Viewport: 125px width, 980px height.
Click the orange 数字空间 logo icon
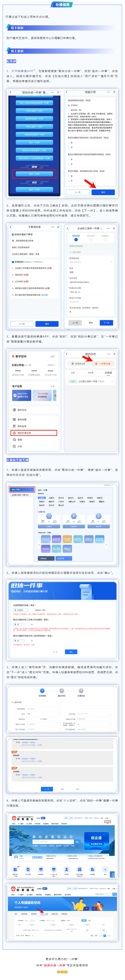click(x=13, y=356)
